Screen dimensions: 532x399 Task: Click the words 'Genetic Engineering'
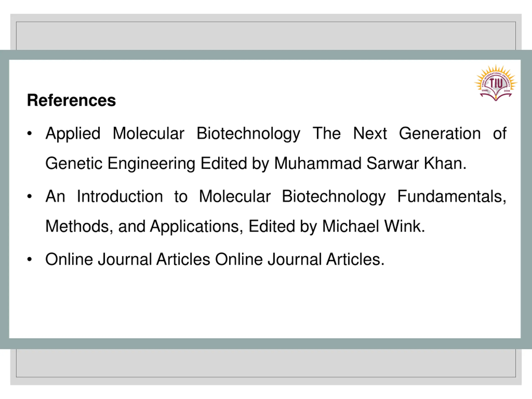point(120,164)
